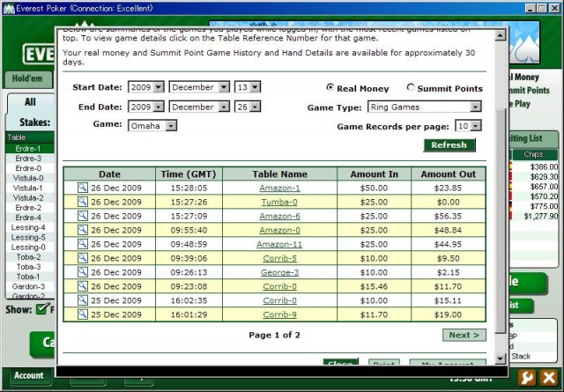Click the Table column header in lobby
The image size is (564, 392).
pyautogui.click(x=29, y=137)
